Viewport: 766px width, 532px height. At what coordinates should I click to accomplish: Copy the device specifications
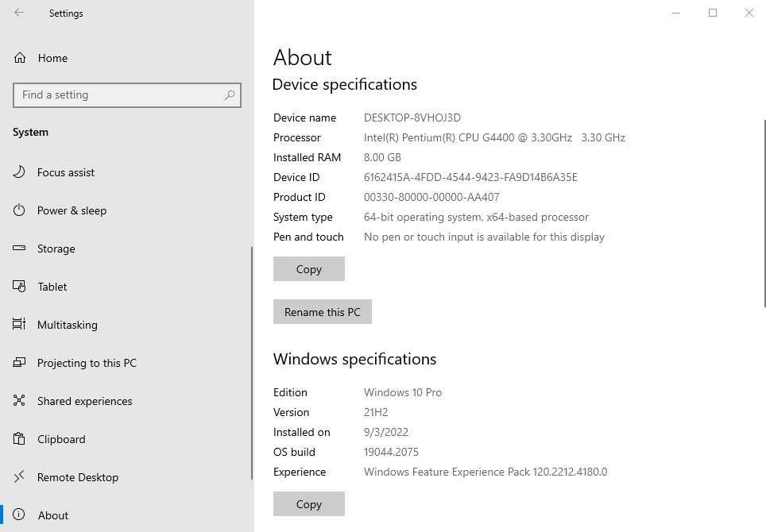click(x=309, y=269)
